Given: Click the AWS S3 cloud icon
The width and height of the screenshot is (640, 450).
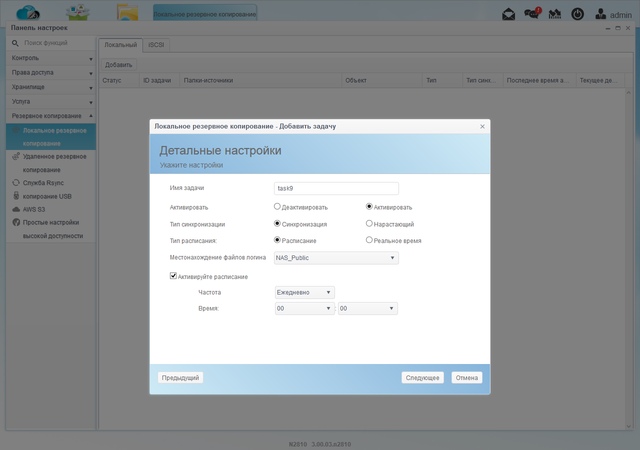Looking at the screenshot, I should (16, 209).
